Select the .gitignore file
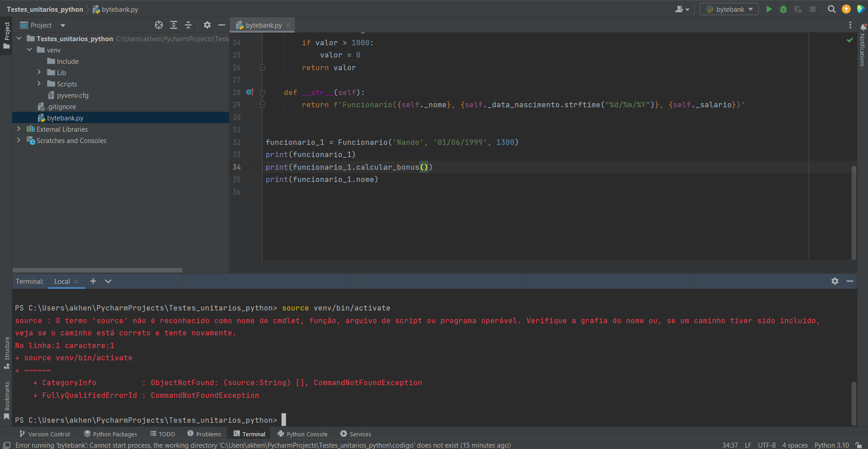The width and height of the screenshot is (868, 449). 62,106
